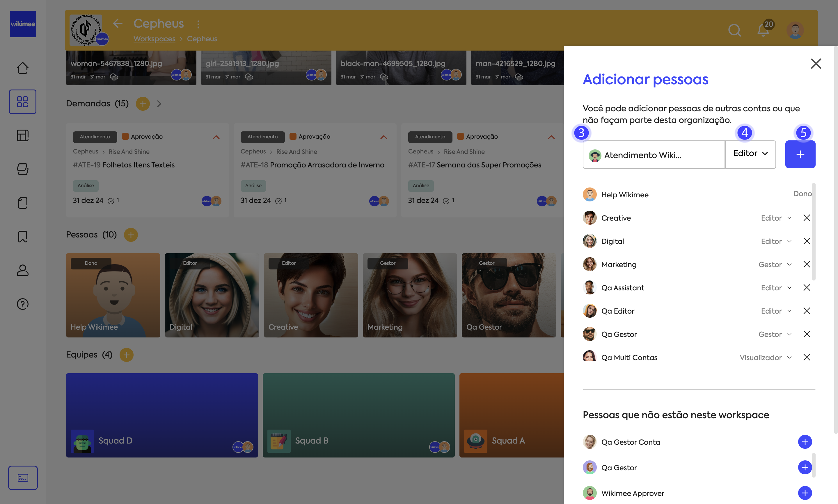
Task: Open the Visualizador role dropdown for Qa Multi Contas
Action: 766,357
